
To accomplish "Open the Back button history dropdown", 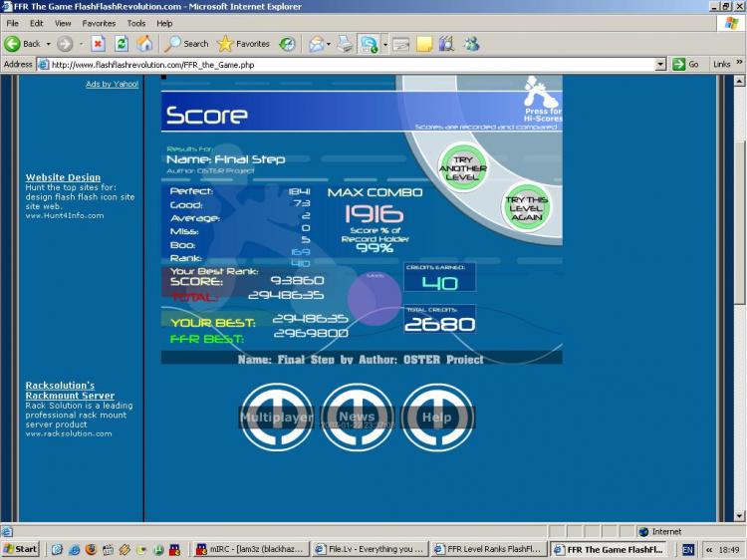I will (x=47, y=44).
